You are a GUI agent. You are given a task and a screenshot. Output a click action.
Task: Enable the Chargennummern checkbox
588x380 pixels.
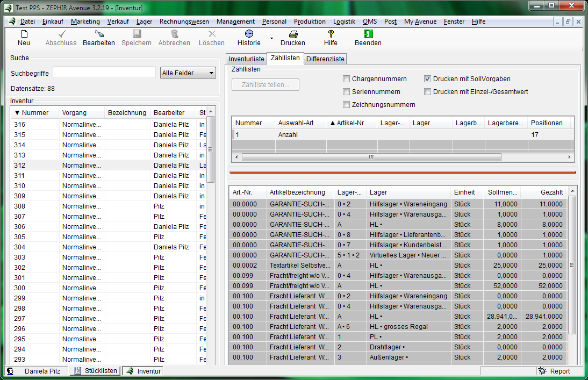[x=347, y=79]
